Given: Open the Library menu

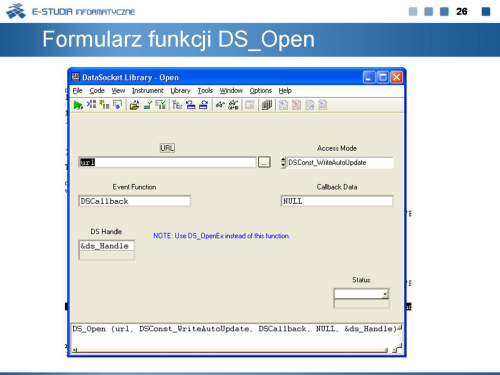Looking at the screenshot, I should tap(180, 91).
